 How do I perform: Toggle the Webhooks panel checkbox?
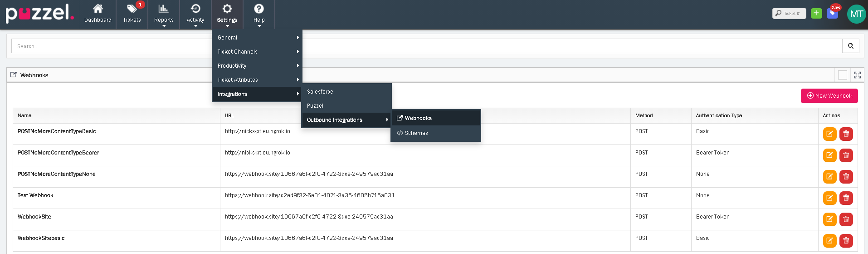point(842,75)
